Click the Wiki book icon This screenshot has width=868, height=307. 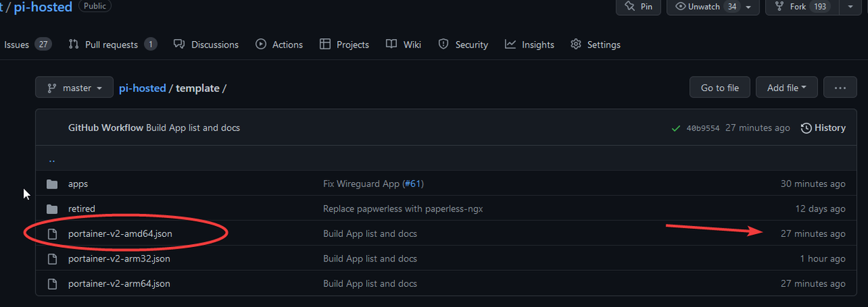(391, 45)
